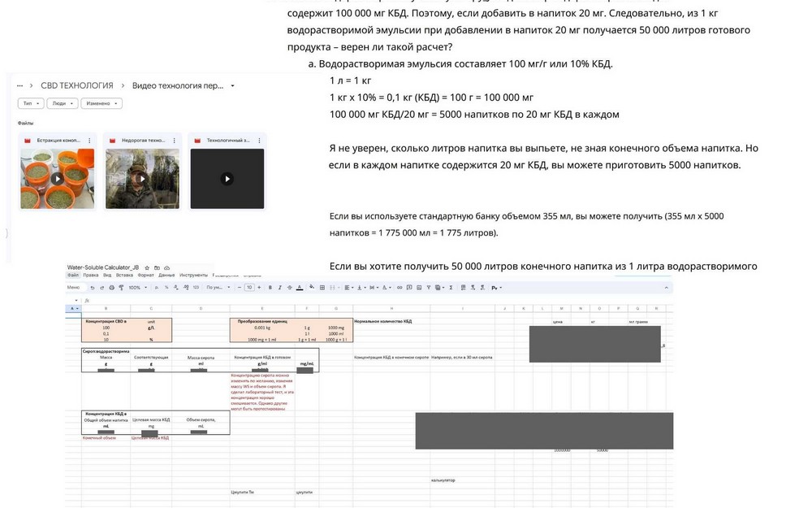Insert a link into the cell
Screen dimensions: 812x508
coord(400,288)
